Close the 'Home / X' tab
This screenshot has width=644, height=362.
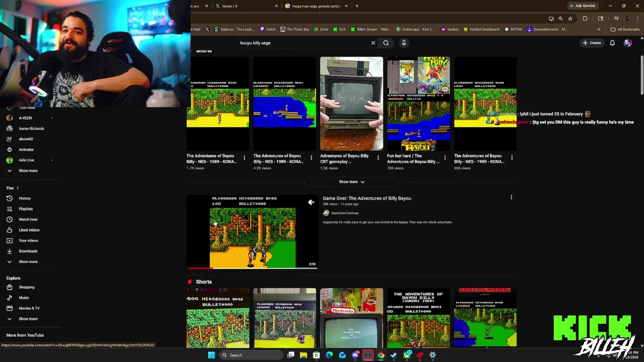point(276,6)
